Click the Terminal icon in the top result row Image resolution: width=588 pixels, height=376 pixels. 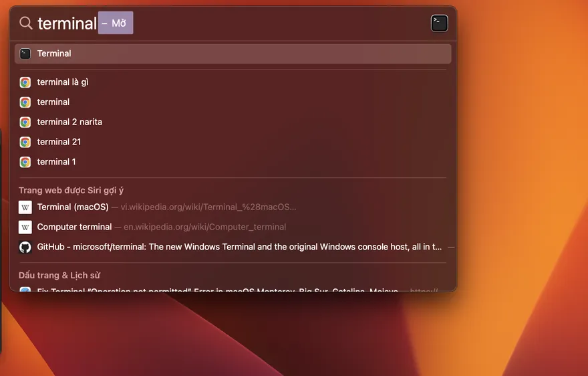(x=25, y=54)
